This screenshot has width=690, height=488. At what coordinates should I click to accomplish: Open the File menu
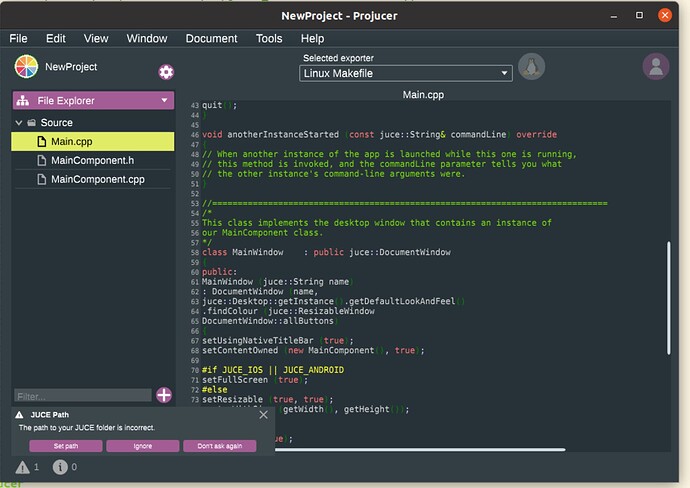coord(18,39)
